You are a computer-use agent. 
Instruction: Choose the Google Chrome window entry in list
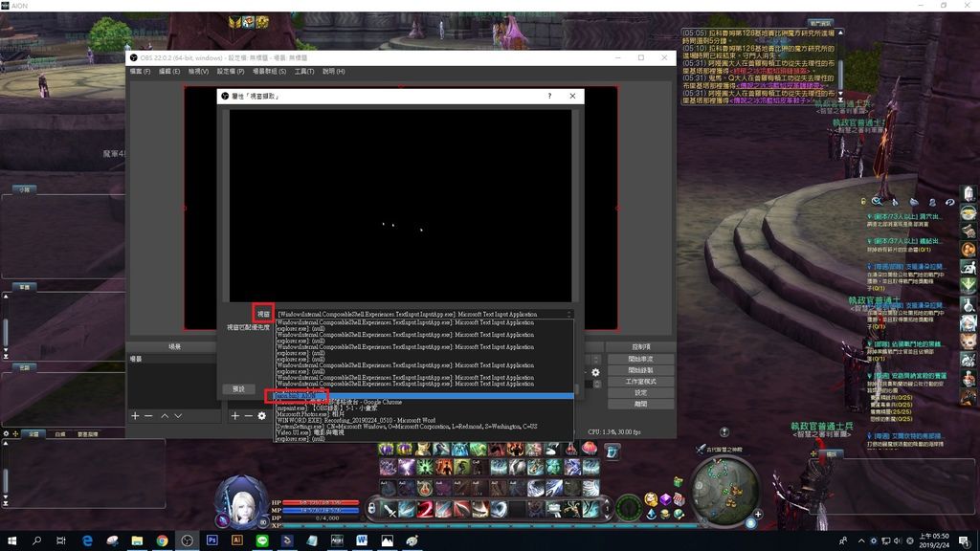pyautogui.click(x=424, y=402)
